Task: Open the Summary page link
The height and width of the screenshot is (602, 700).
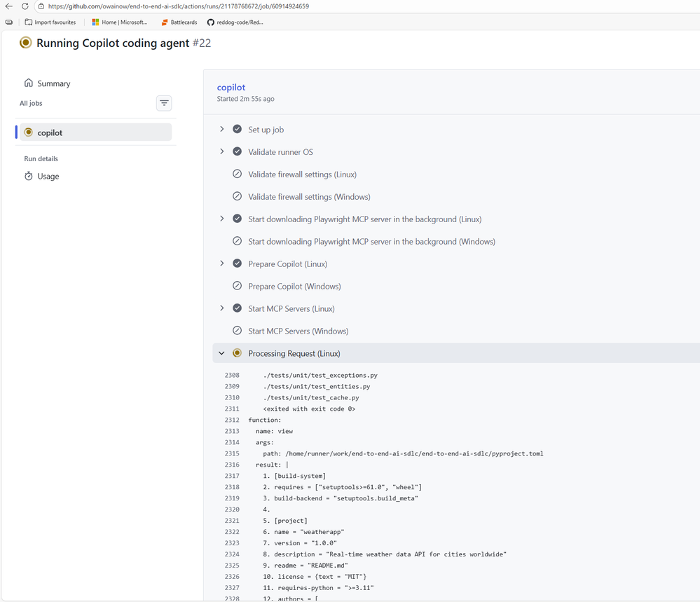Action: pyautogui.click(x=53, y=83)
